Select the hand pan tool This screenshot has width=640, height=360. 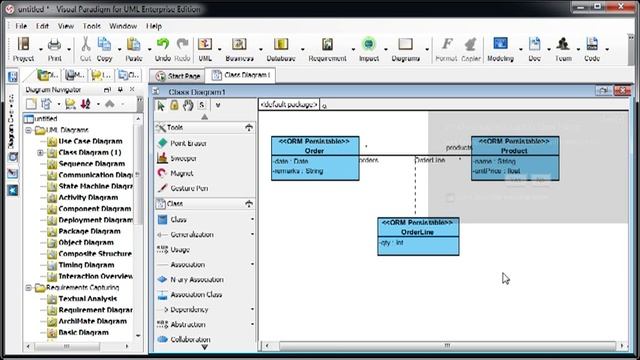tap(188, 105)
